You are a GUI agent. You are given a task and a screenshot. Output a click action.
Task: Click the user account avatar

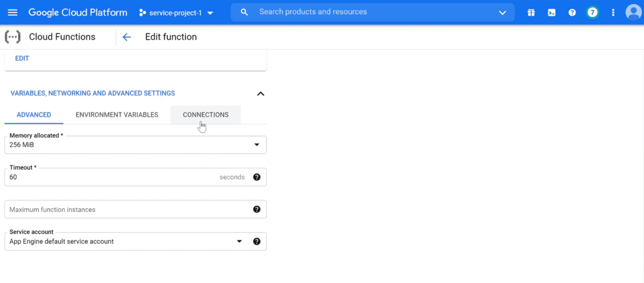tap(633, 12)
